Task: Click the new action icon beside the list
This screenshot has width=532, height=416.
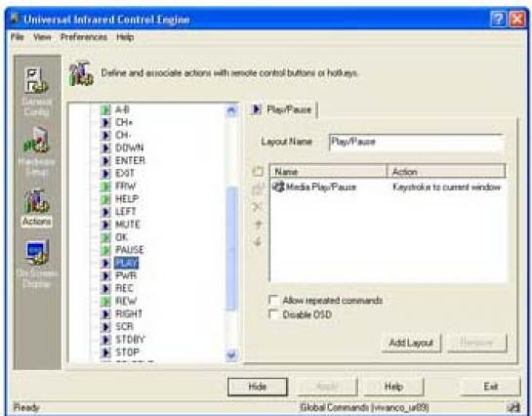Action: (258, 171)
